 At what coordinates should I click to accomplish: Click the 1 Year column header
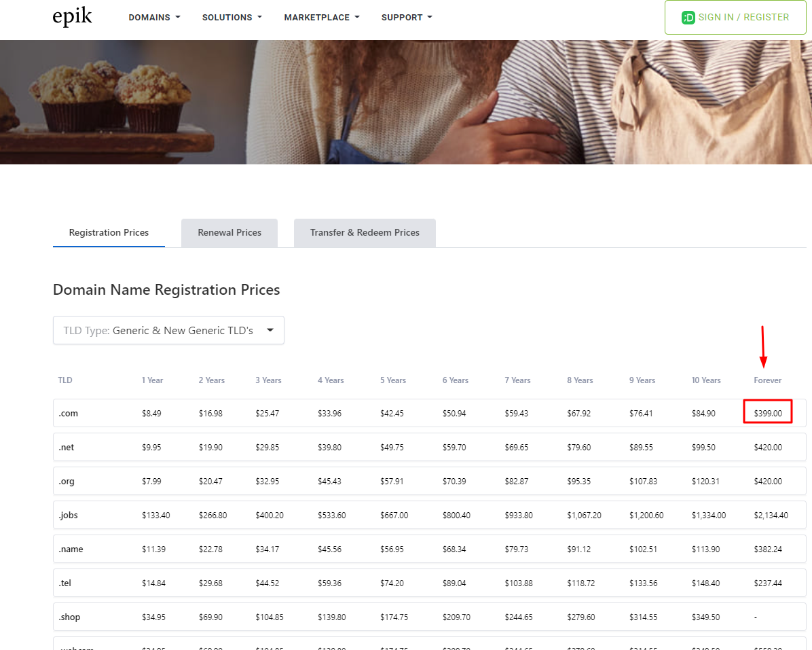[152, 380]
